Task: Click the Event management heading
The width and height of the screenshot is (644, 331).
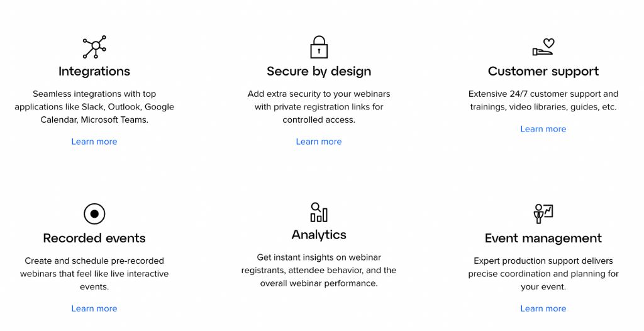Action: (x=543, y=238)
